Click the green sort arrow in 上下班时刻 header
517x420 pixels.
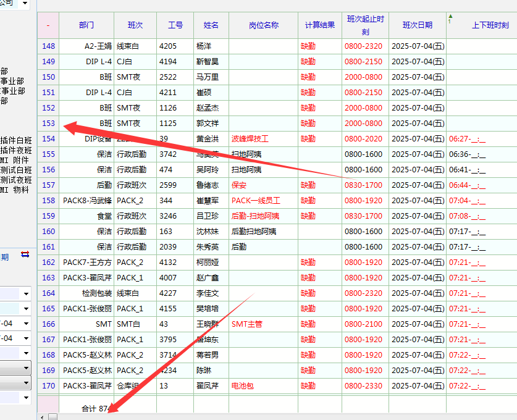pyautogui.click(x=450, y=16)
